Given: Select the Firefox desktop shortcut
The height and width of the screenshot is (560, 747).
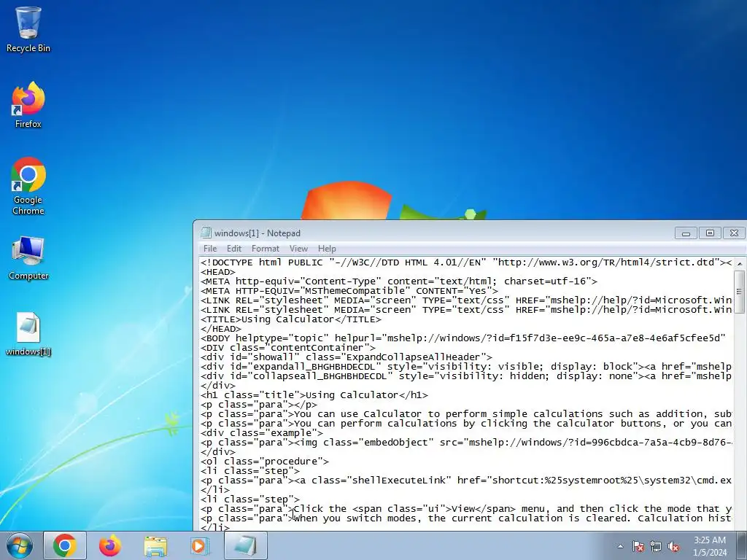Looking at the screenshot, I should pyautogui.click(x=28, y=105).
